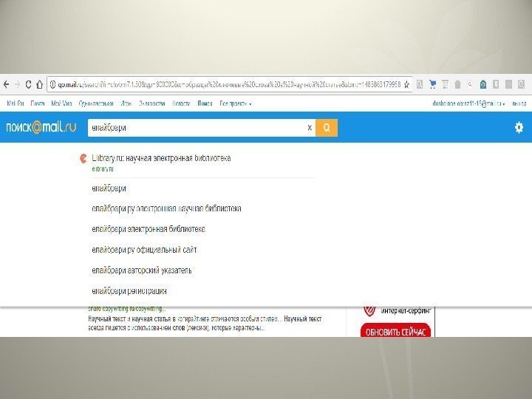Open Игры in the top navigation
Viewport: 532px width, 399px height.
(126, 103)
